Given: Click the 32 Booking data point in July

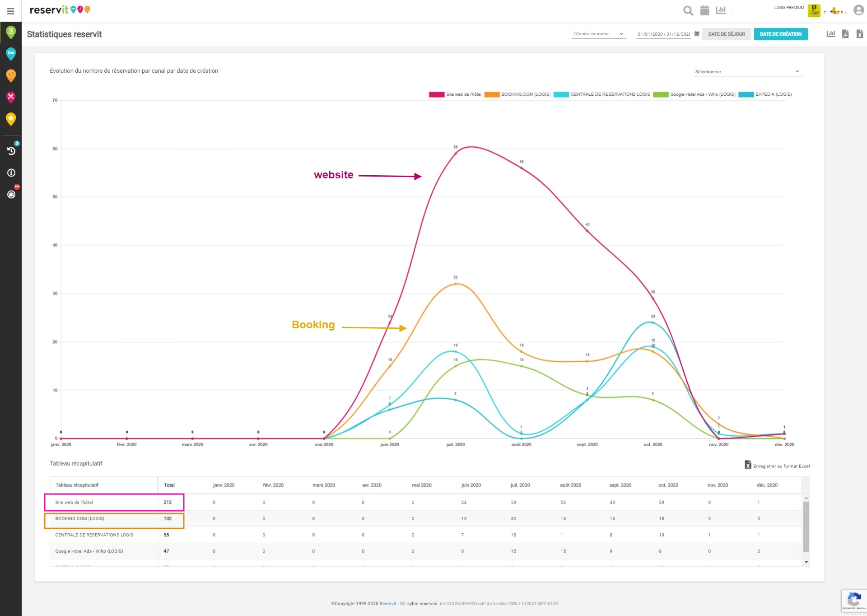Looking at the screenshot, I should (456, 284).
